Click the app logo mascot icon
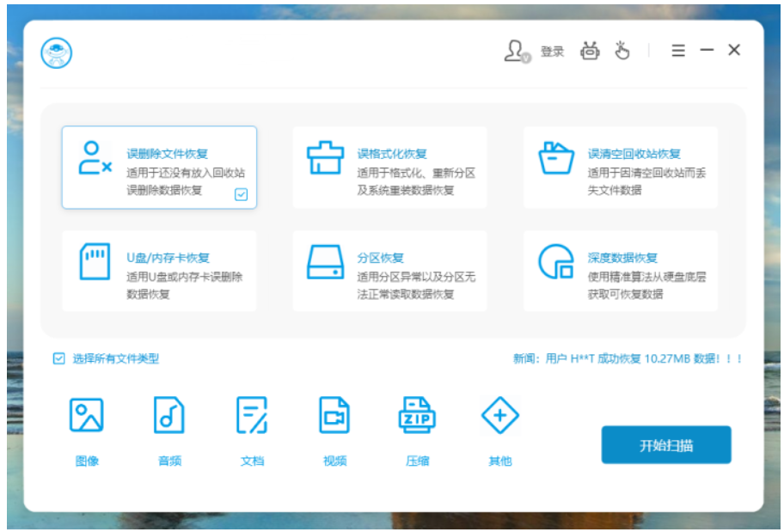Image resolution: width=784 pixels, height=532 pixels. click(x=57, y=53)
